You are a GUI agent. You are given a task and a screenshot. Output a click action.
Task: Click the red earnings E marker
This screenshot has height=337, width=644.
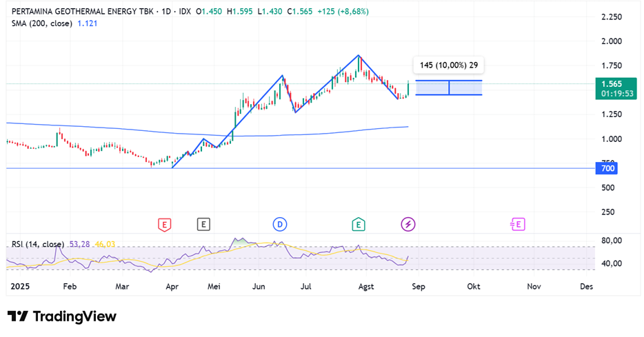point(164,224)
